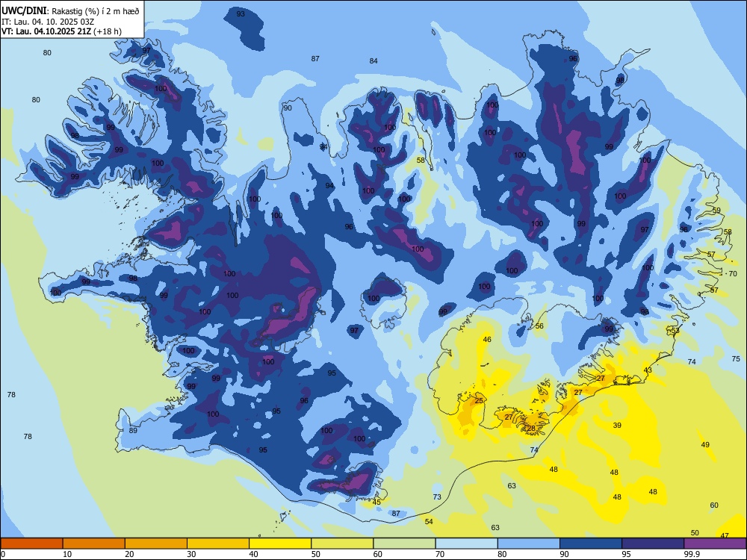The image size is (747, 560).
Task: Click the 20–30 light orange legend swatch
Action: [x=156, y=544]
